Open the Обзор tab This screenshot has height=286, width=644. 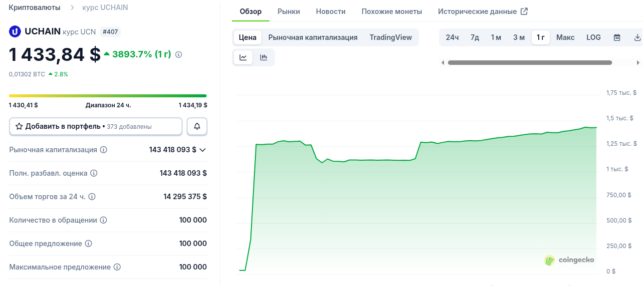(x=250, y=11)
